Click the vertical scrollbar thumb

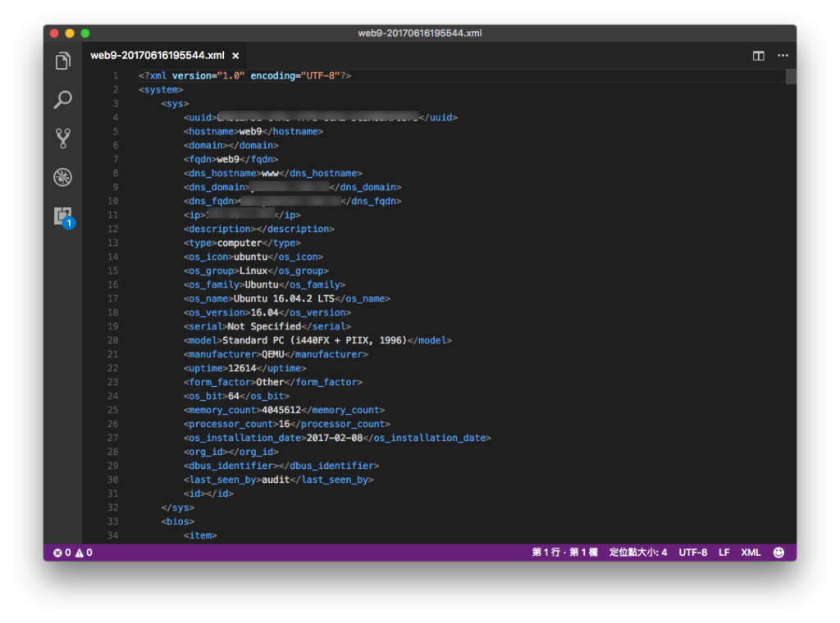click(791, 76)
